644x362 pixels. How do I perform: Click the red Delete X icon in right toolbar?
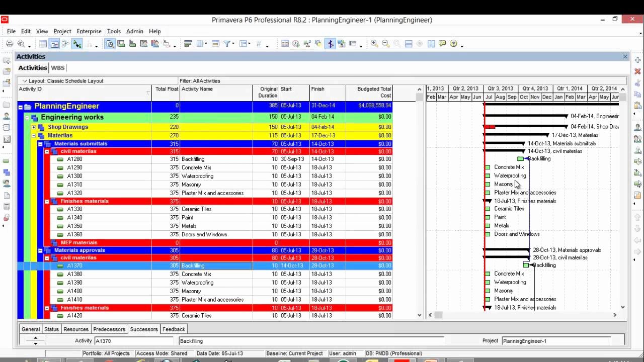tap(637, 72)
